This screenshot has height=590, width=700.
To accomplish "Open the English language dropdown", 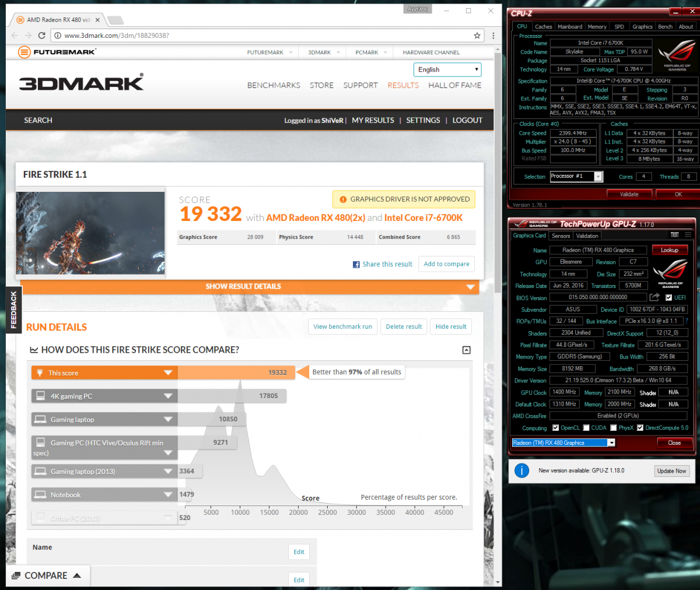I will [x=447, y=69].
